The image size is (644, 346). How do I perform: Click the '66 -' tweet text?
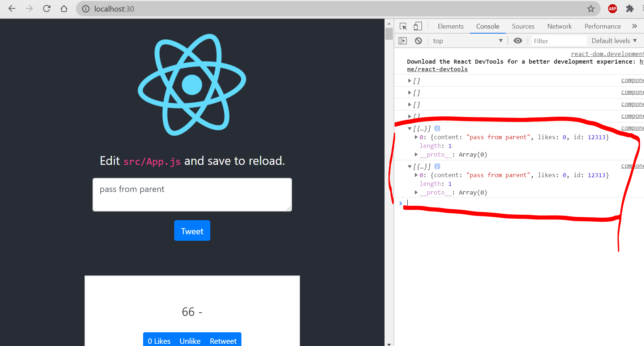tap(192, 312)
